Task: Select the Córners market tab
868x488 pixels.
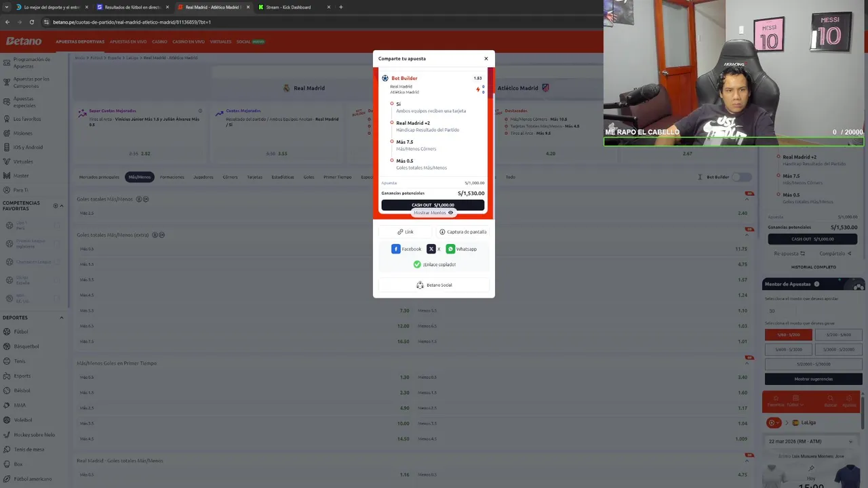Action: tap(230, 177)
